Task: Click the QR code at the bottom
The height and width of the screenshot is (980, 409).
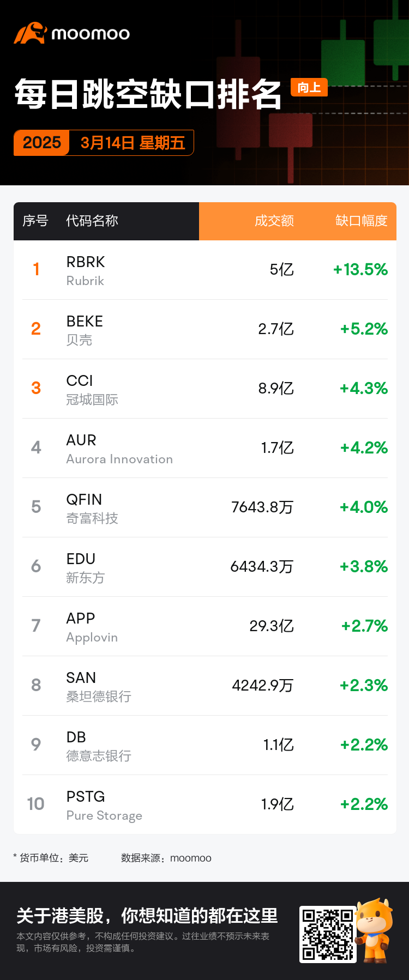Action: [x=327, y=934]
